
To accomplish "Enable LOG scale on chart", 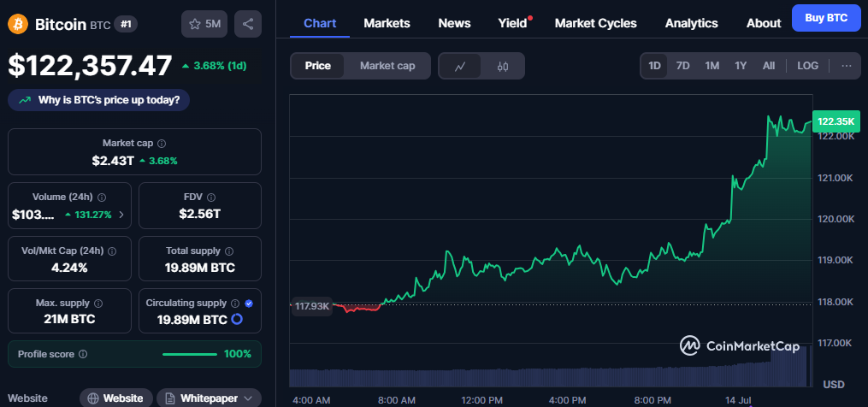I will tap(807, 66).
